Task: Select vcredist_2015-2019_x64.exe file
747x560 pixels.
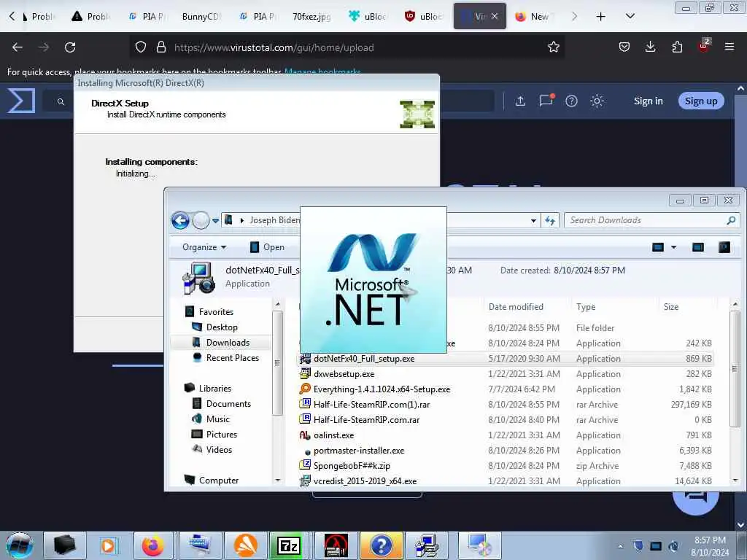Action: point(506,481)
